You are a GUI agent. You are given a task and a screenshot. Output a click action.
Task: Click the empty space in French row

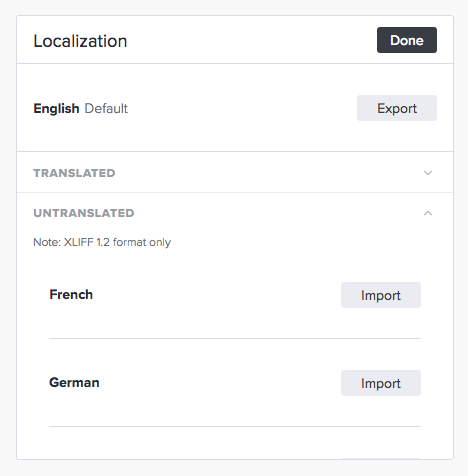(217, 295)
